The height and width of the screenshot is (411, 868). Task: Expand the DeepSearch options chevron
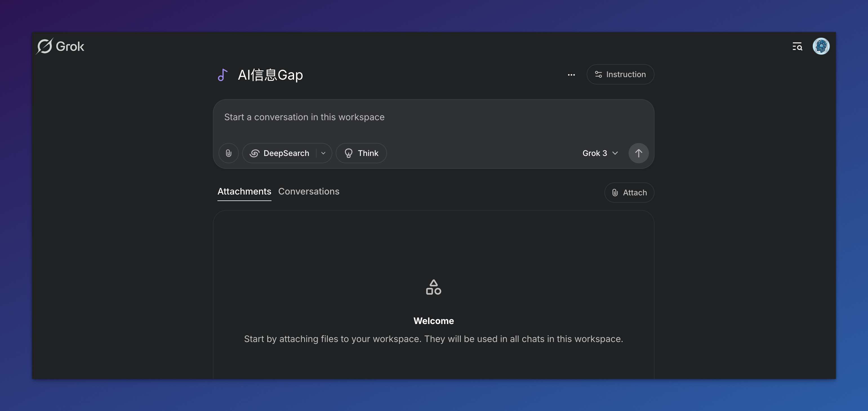tap(324, 153)
